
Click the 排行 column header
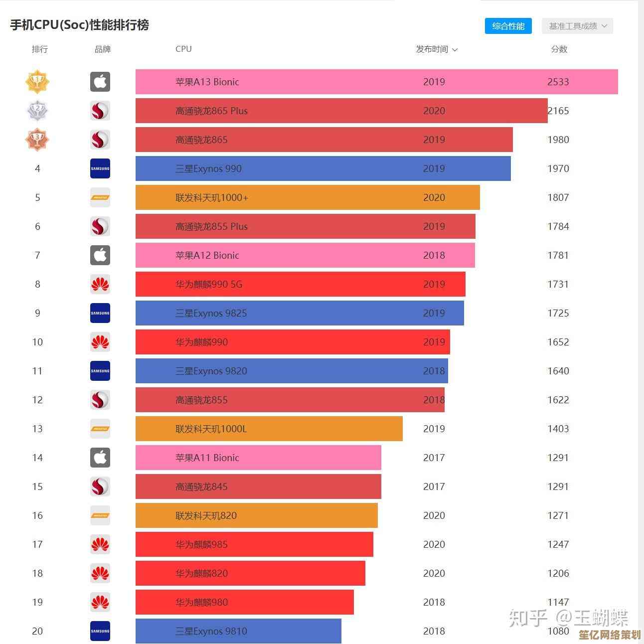[x=40, y=49]
